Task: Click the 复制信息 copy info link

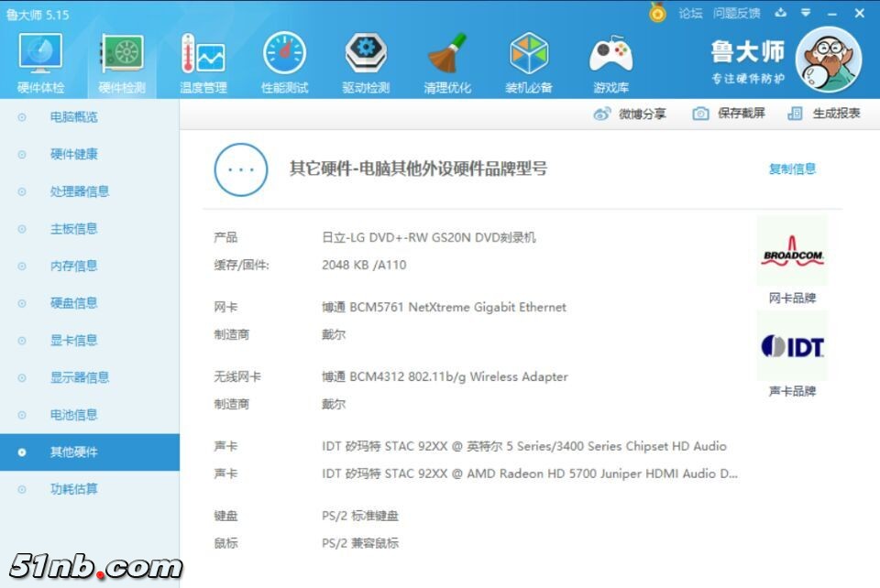Action: [792, 169]
